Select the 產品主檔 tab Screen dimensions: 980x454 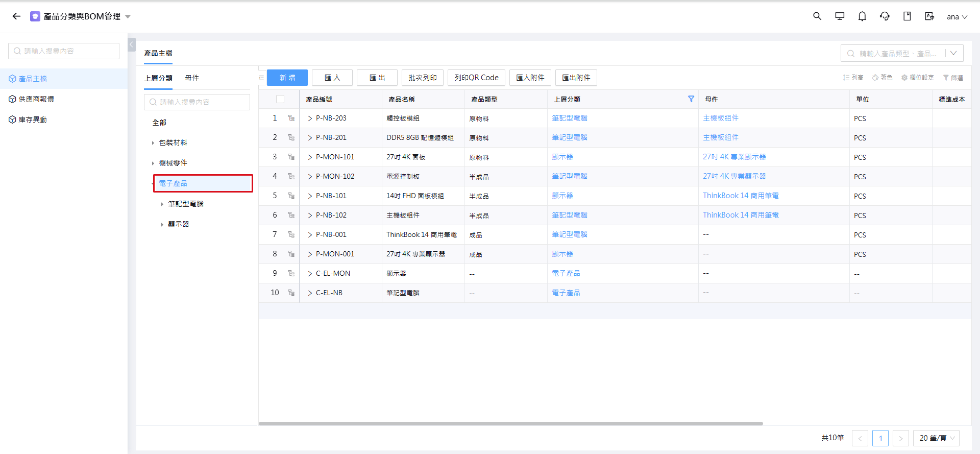(x=158, y=53)
